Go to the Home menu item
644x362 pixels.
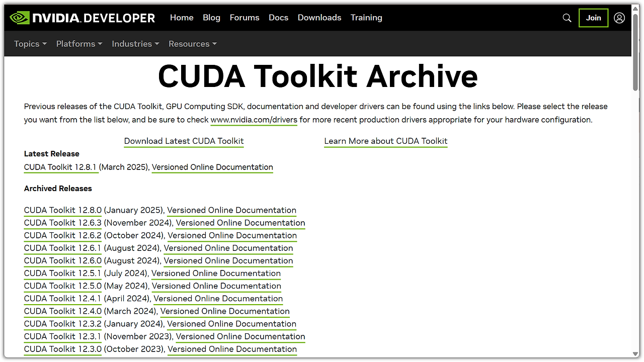point(182,18)
